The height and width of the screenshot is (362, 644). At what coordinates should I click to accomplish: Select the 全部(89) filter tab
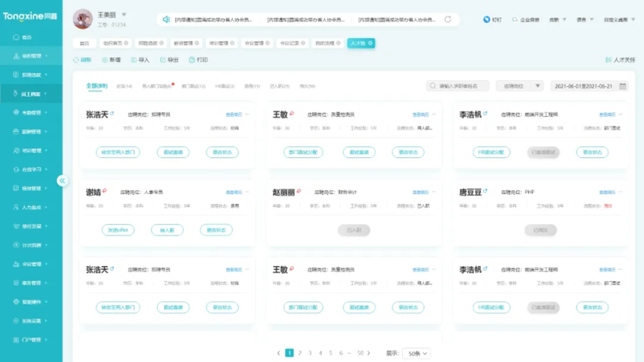97,85
